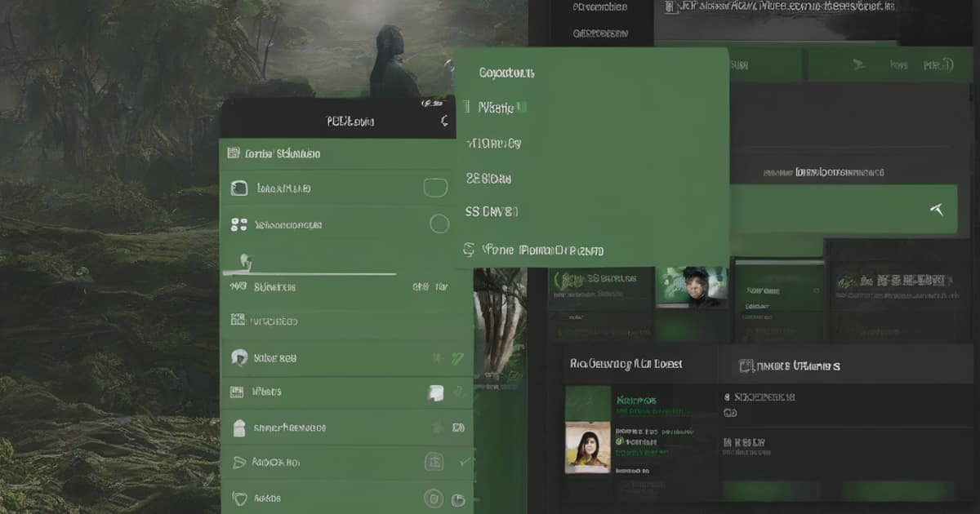Screen dimensions: 980x514
Task: Click the horizontal slider track in the left panel
Action: [318, 273]
